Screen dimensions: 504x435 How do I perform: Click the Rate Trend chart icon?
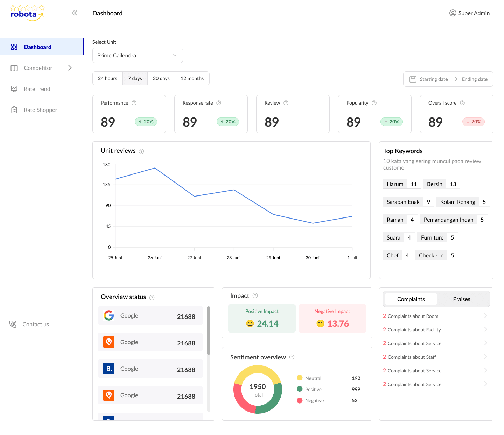pyautogui.click(x=14, y=89)
